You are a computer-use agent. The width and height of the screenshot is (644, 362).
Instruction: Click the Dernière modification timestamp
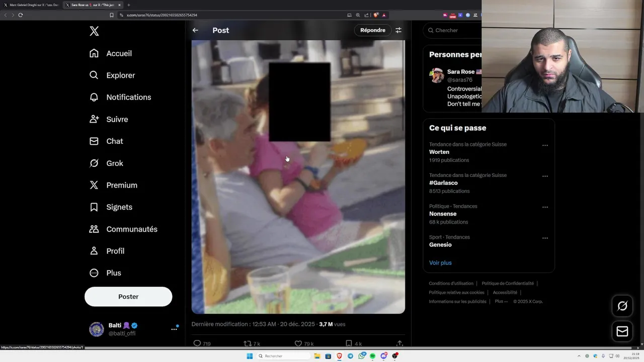[253, 324]
